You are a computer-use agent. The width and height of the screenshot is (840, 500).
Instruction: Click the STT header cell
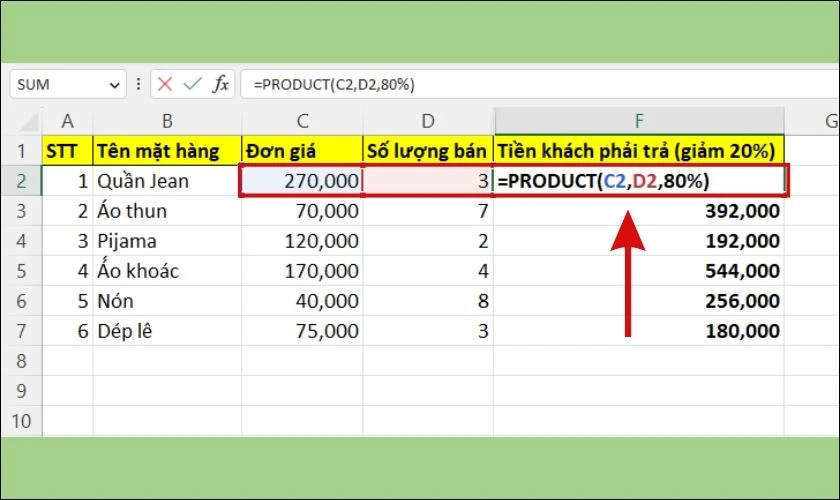(68, 151)
